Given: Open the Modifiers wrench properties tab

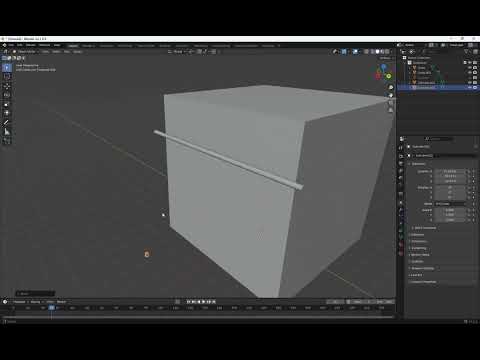Looking at the screenshot, I should (401, 210).
